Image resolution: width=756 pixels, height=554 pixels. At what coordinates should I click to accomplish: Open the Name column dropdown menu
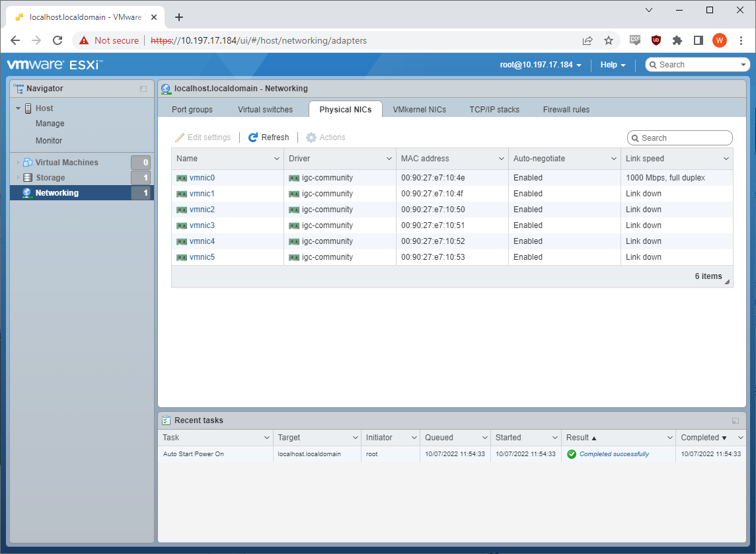pyautogui.click(x=277, y=159)
